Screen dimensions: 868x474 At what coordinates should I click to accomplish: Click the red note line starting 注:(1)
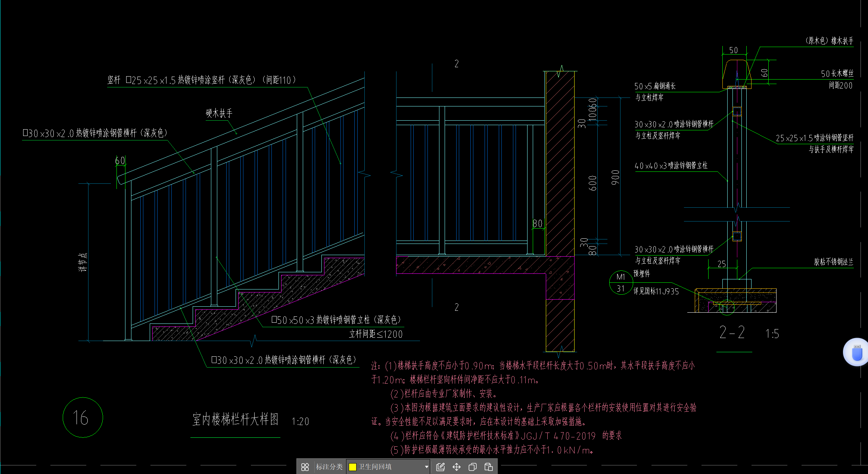click(x=533, y=366)
